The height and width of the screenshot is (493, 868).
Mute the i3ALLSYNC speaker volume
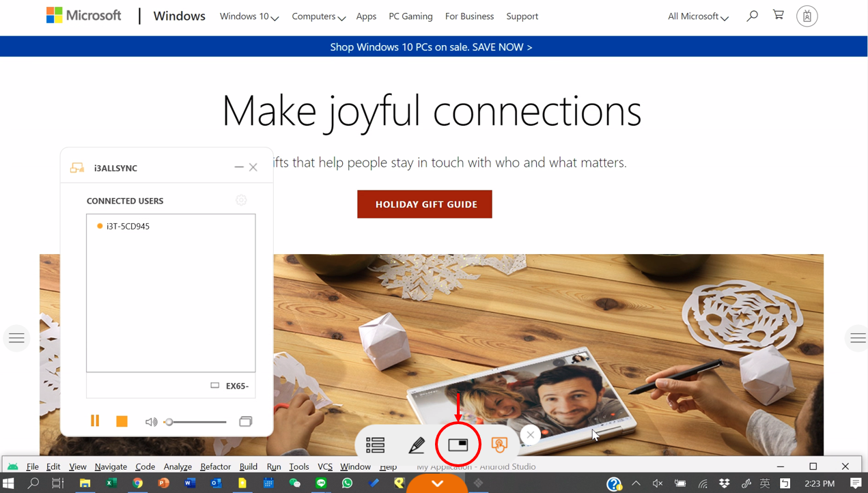click(x=151, y=422)
